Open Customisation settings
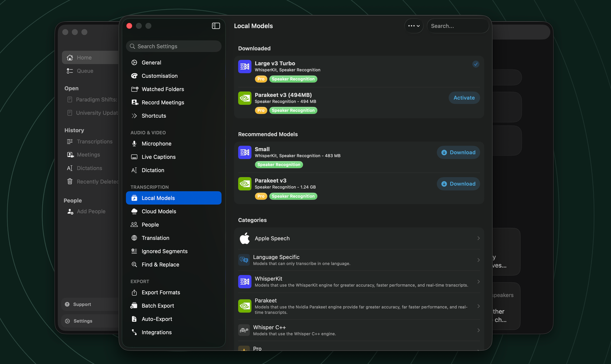 coord(174,76)
